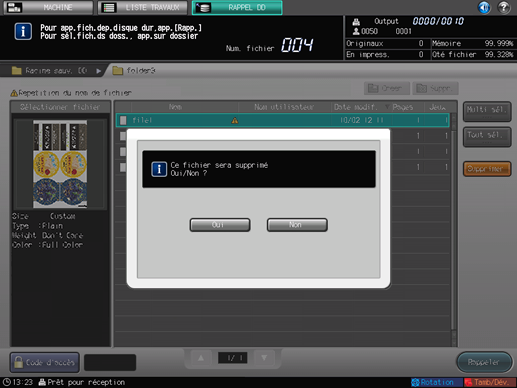
Task: Click the Rotation status indicator
Action: pos(437,382)
